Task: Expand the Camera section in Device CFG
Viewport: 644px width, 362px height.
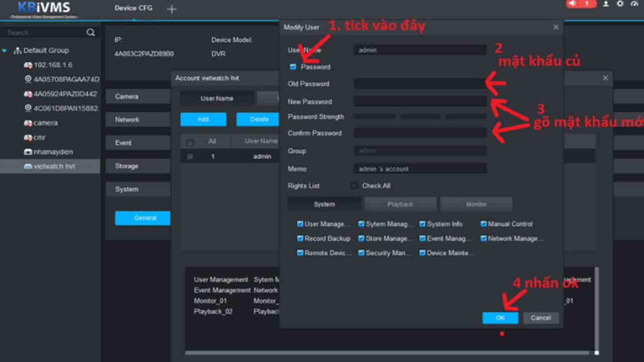Action: 139,97
